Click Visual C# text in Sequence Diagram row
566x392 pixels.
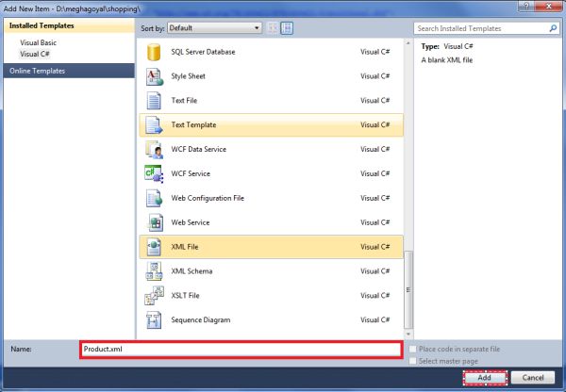[375, 320]
